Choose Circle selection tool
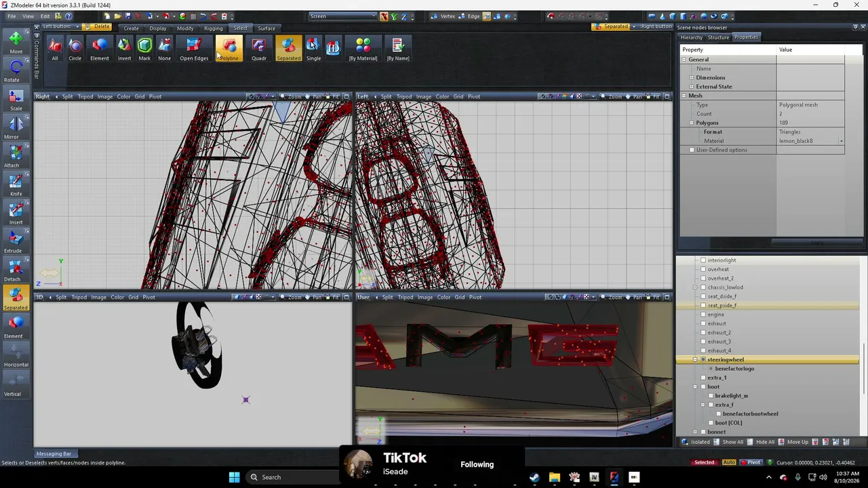The image size is (868, 488). pos(75,49)
